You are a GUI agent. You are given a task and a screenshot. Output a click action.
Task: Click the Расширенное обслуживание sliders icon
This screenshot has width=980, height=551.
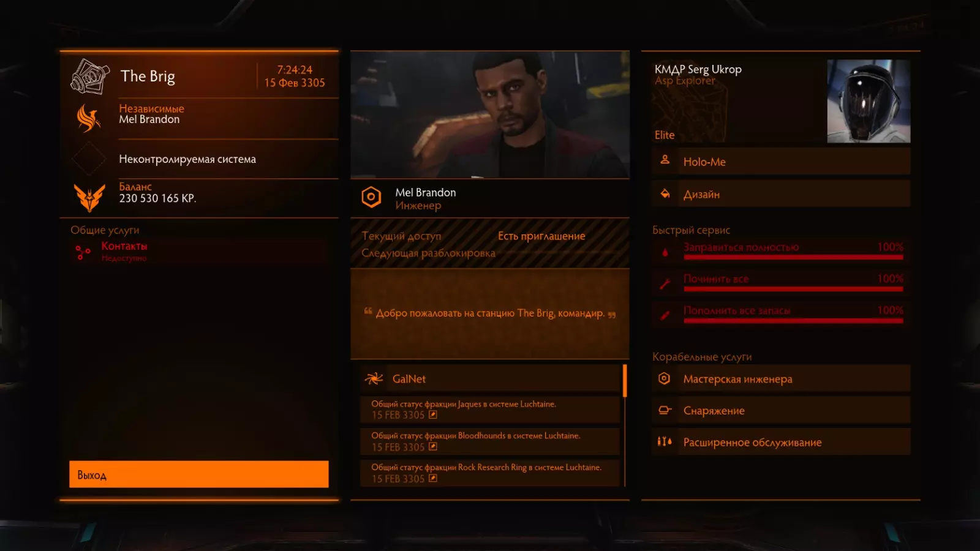[665, 441]
